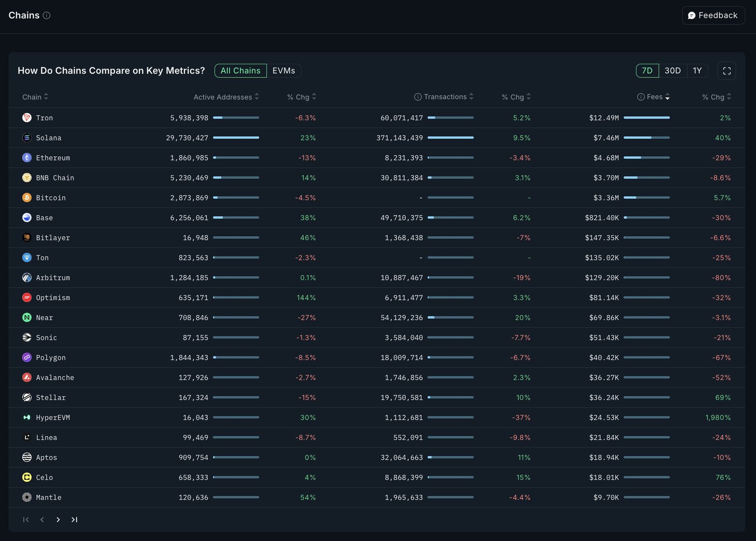
Task: Open the Feedback button
Action: click(x=713, y=16)
